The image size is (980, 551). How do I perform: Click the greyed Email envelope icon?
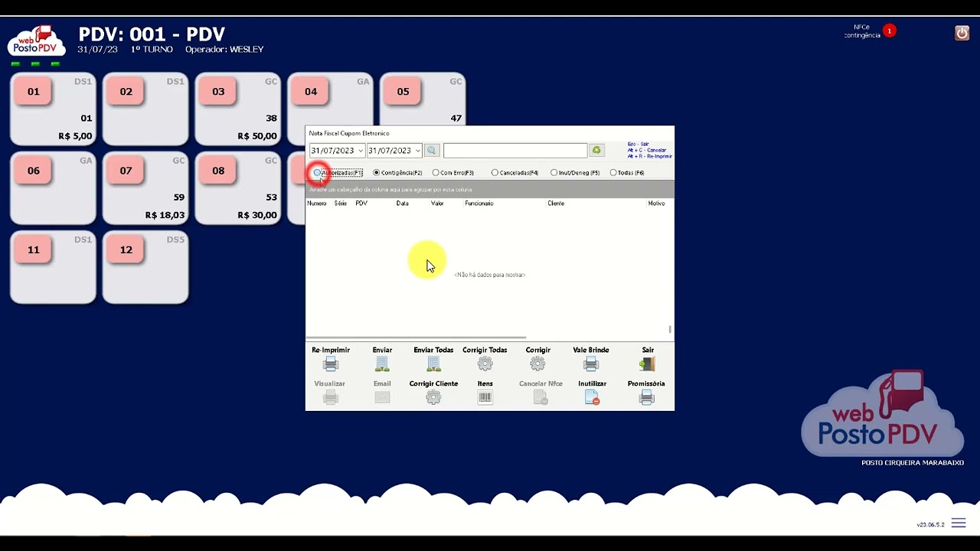pyautogui.click(x=382, y=397)
